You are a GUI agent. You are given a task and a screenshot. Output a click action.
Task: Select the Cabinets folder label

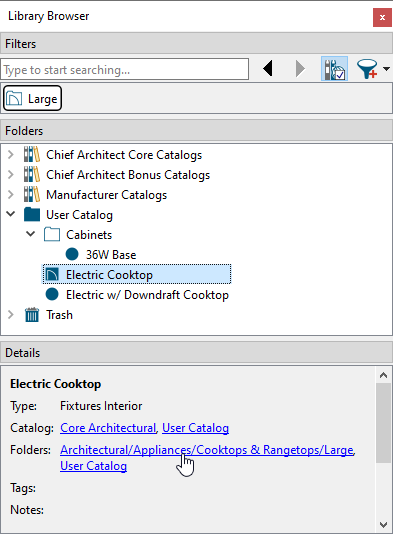[x=89, y=235]
